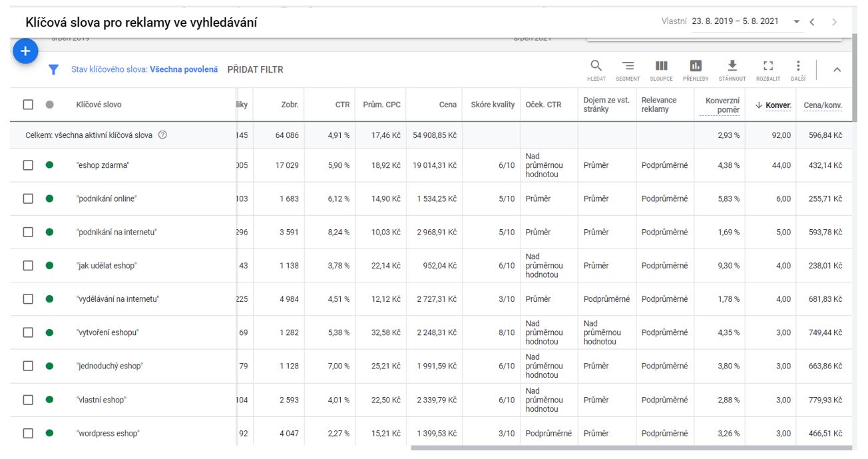Collapse the toolbar with the up chevron
The width and height of the screenshot is (868, 459).
(x=837, y=69)
